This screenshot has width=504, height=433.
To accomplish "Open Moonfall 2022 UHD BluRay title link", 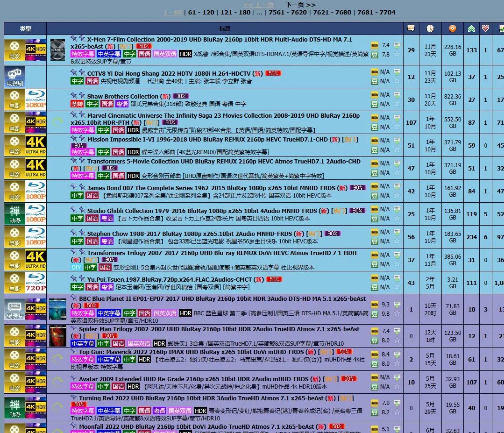I will pos(196,426).
